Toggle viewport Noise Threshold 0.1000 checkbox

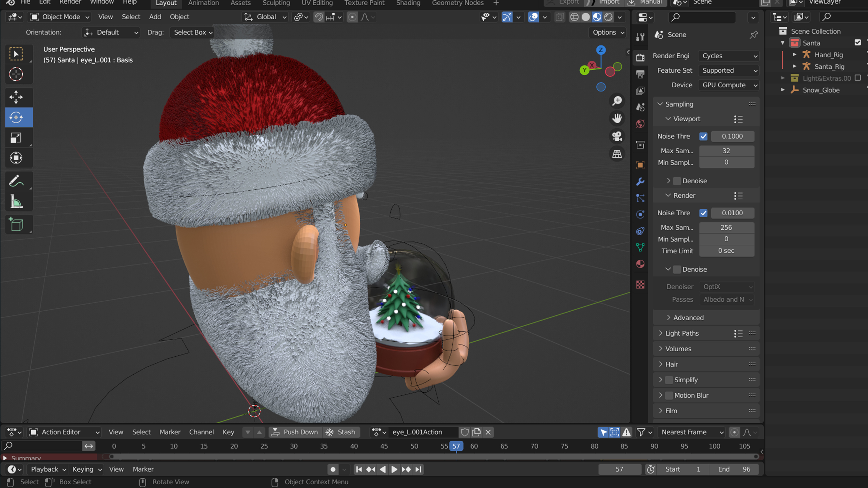point(703,136)
